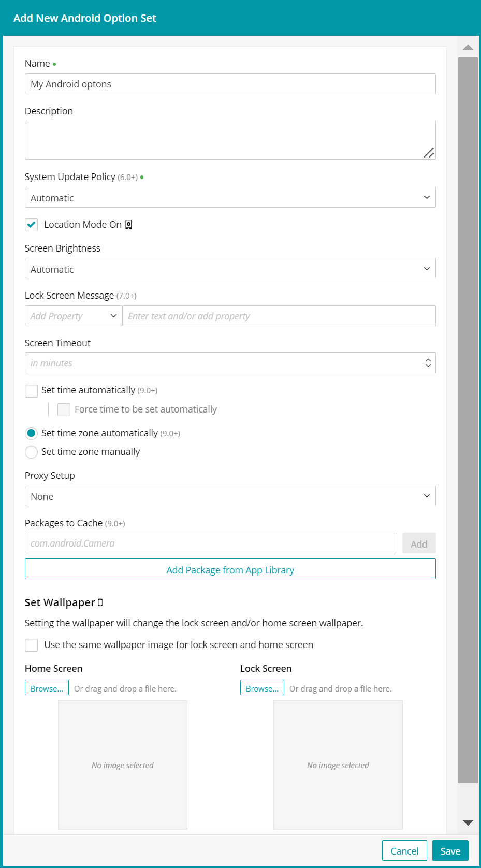The width and height of the screenshot is (481, 868).
Task: Open the System Update Policy dropdown
Action: 230,198
